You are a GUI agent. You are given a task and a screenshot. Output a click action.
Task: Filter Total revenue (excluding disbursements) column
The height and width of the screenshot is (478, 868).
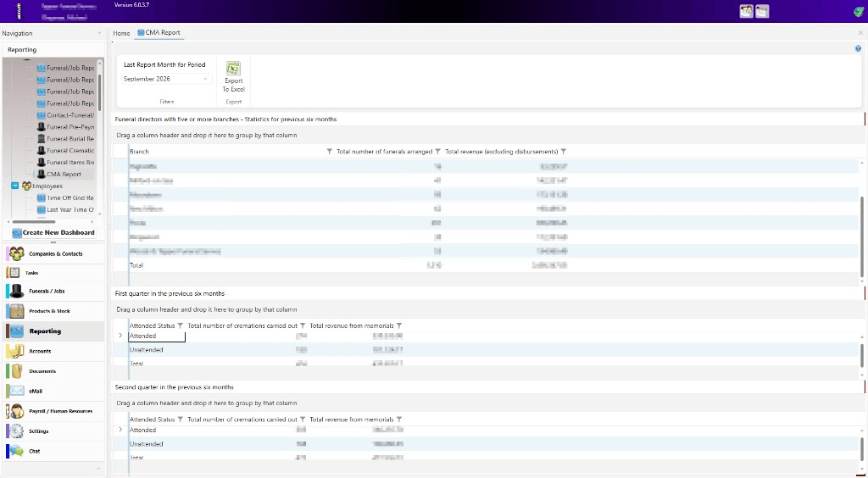[564, 152]
